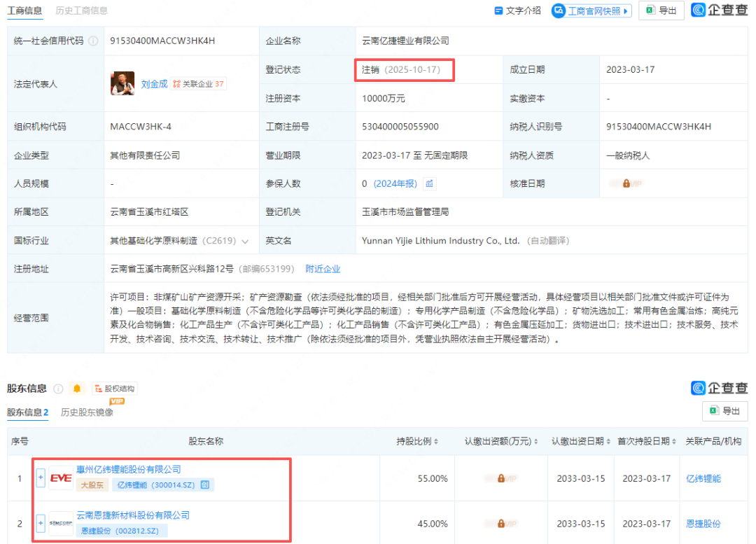Switch to the 历史股东镜像 tab
The width and height of the screenshot is (756, 544).
click(x=87, y=413)
